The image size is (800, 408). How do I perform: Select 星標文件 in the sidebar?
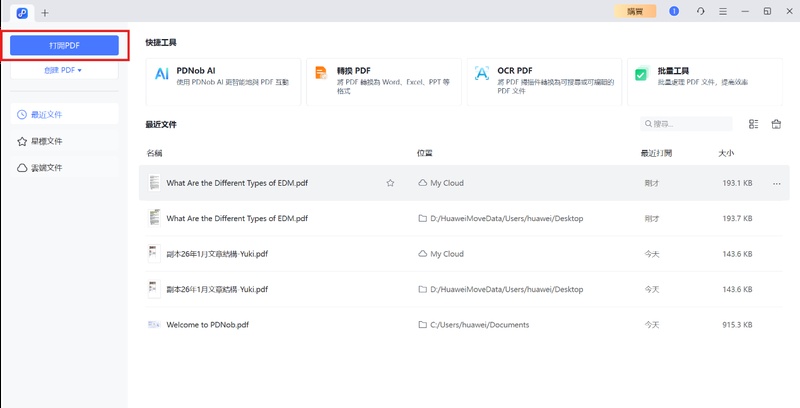(63, 141)
